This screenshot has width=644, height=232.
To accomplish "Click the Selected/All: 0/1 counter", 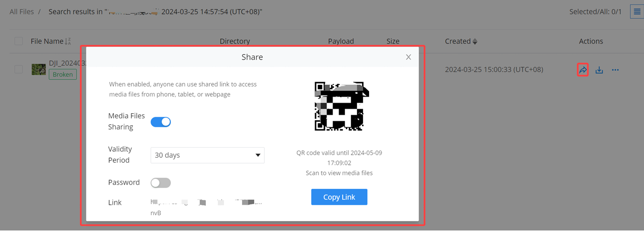I will point(595,11).
